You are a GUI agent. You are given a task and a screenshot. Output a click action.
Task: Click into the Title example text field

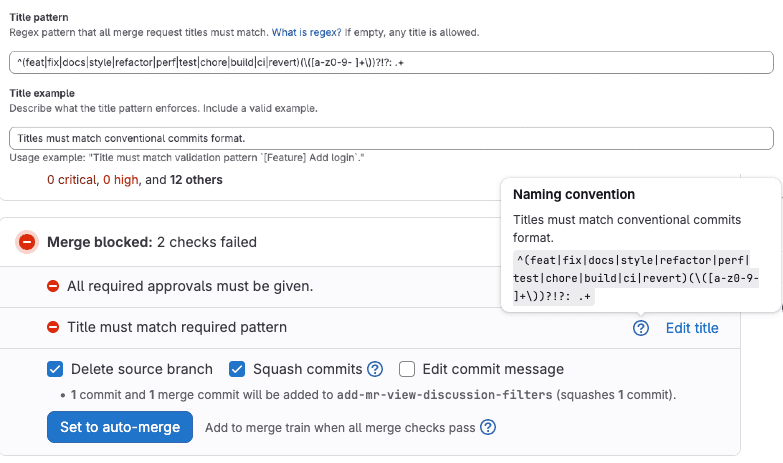click(392, 138)
